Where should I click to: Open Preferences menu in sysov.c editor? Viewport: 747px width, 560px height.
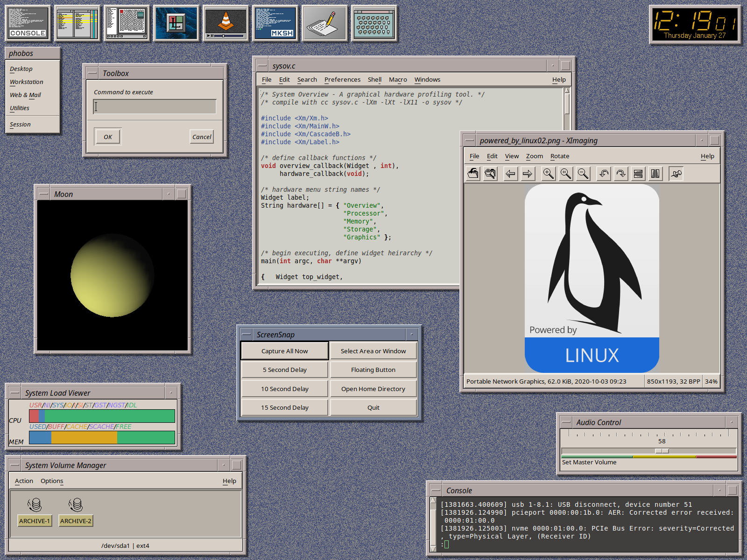[x=342, y=80]
